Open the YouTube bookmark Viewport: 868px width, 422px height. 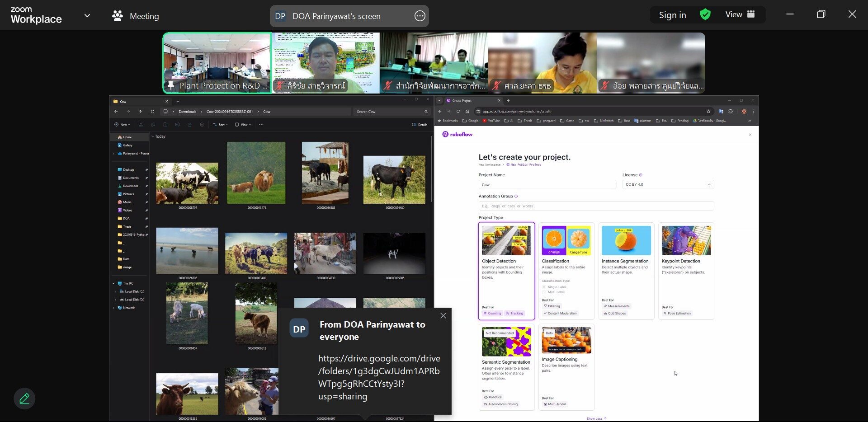(x=491, y=121)
